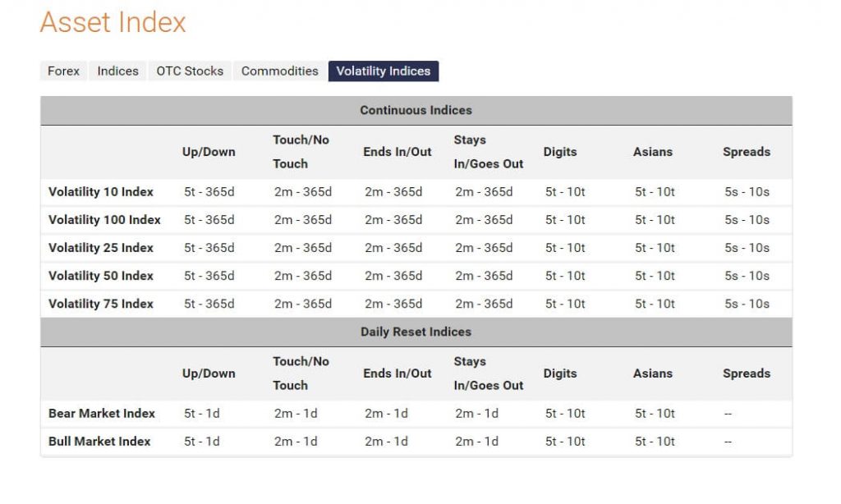This screenshot has height=504, width=841.
Task: Switch to the Indices tab
Action: coord(117,71)
